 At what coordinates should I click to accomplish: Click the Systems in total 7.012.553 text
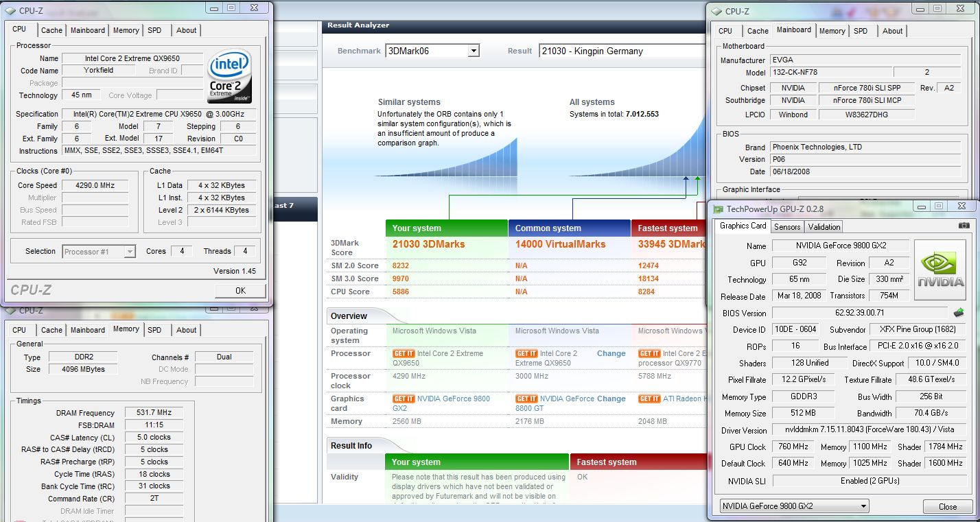click(x=614, y=114)
